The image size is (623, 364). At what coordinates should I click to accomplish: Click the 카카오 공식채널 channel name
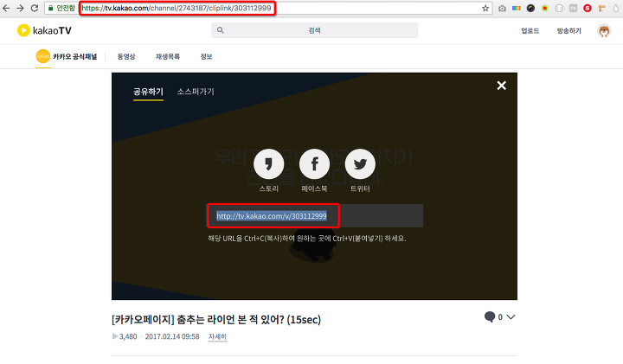[x=75, y=56]
